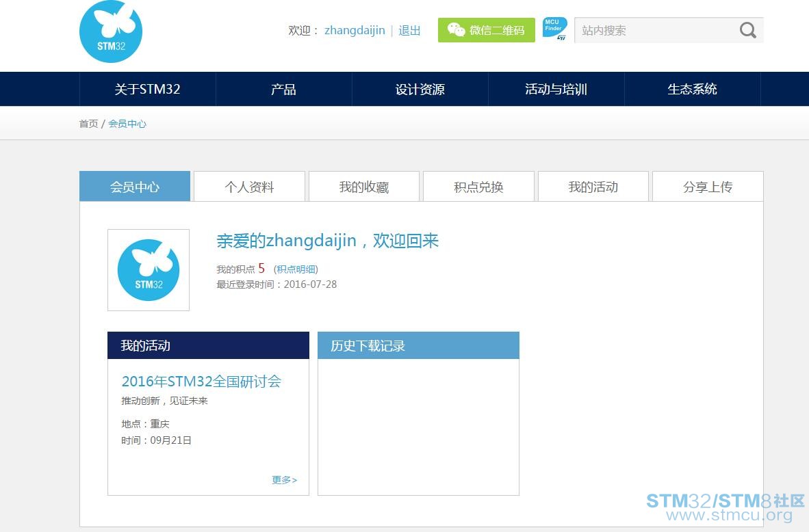Open the MCU Finder icon
The image size is (809, 532).
tap(554, 29)
